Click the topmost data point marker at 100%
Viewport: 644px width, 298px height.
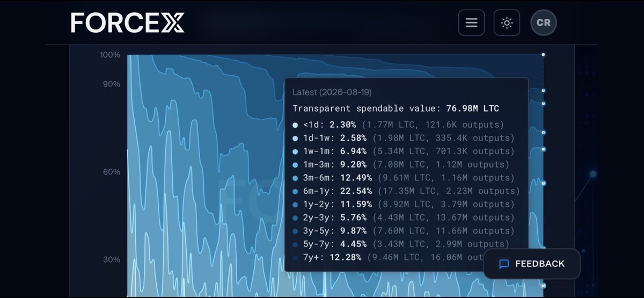pos(543,55)
